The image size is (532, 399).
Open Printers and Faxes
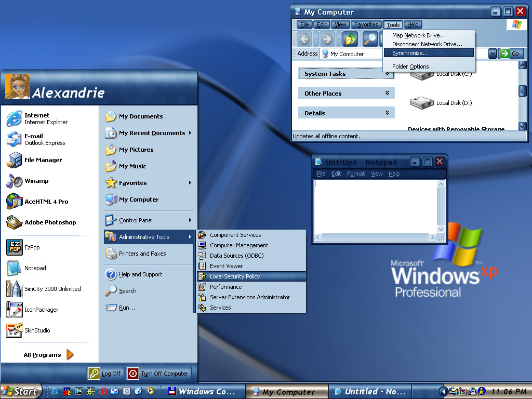click(x=148, y=254)
